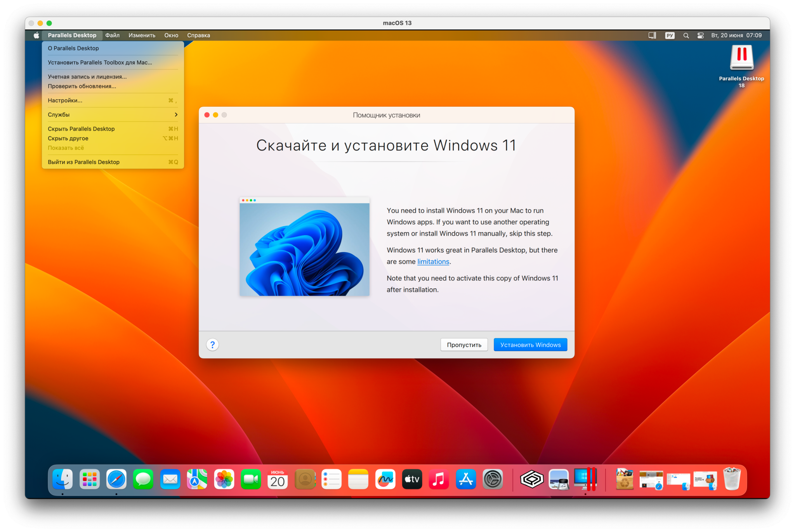The height and width of the screenshot is (532, 795).
Task: Open Launchpad in the Dock
Action: (x=89, y=480)
